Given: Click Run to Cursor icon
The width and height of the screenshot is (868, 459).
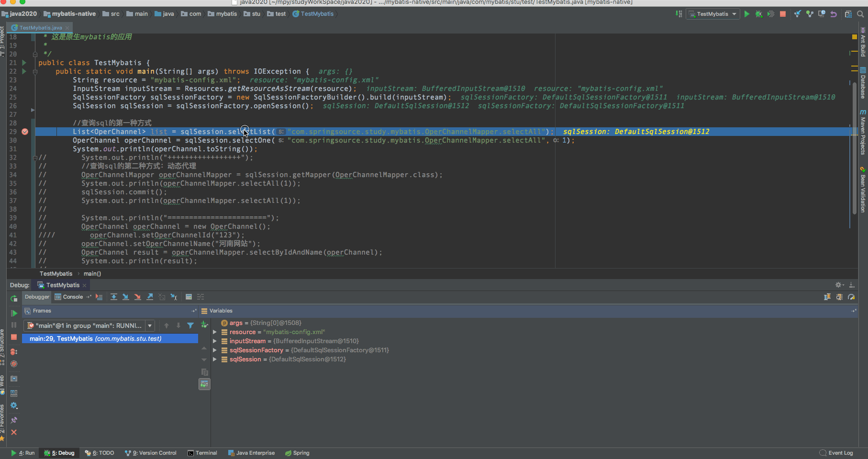Looking at the screenshot, I should pyautogui.click(x=174, y=297).
